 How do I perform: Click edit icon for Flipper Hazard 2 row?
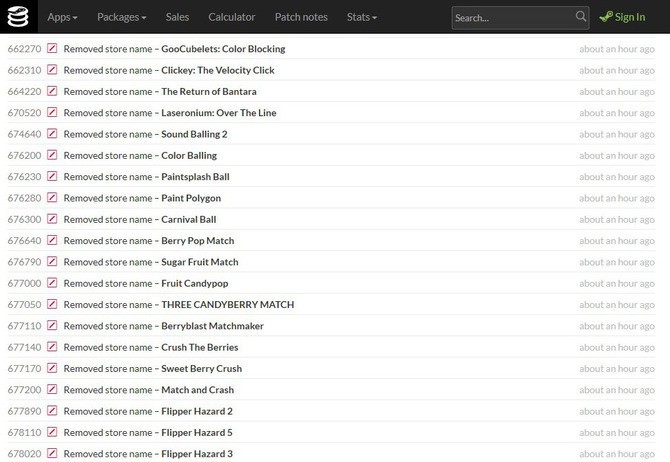[52, 411]
